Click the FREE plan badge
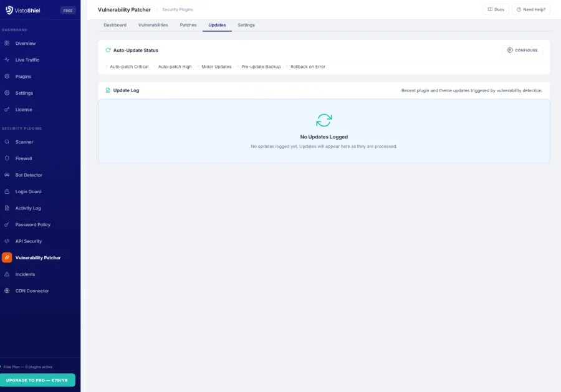561x392 pixels. coord(67,10)
